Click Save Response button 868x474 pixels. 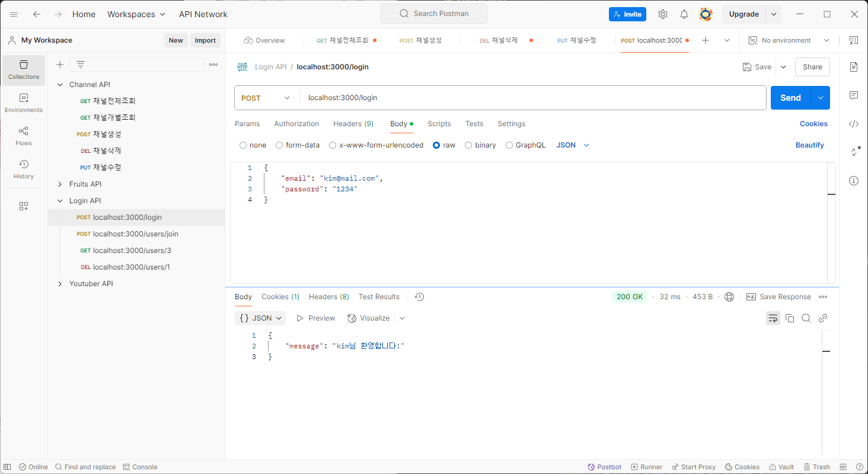pos(778,297)
